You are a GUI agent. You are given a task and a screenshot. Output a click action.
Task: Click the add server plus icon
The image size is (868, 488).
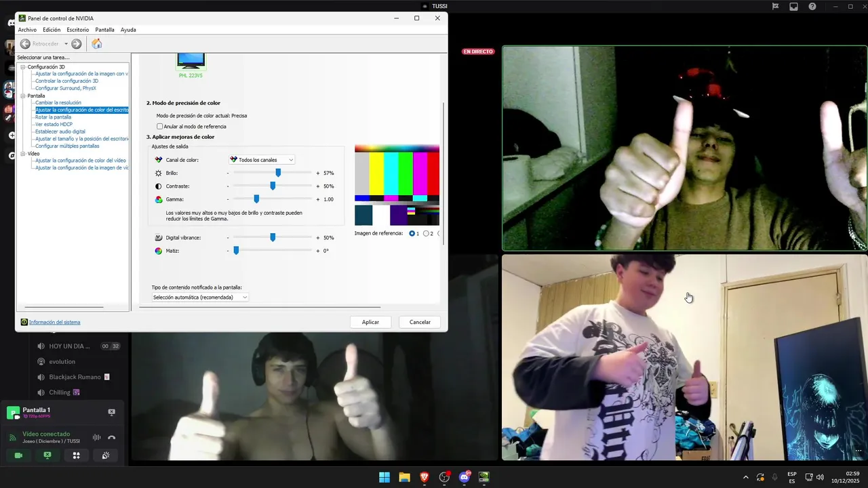[x=12, y=136]
